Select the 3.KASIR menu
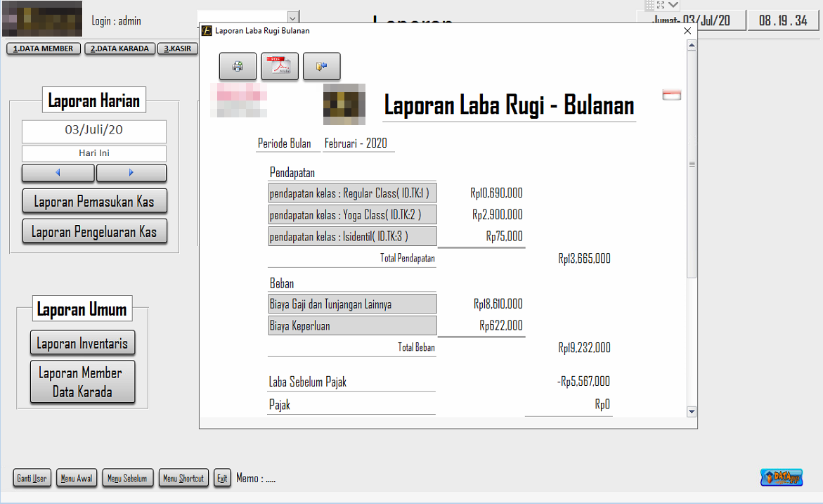Image resolution: width=823 pixels, height=504 pixels. (x=179, y=49)
